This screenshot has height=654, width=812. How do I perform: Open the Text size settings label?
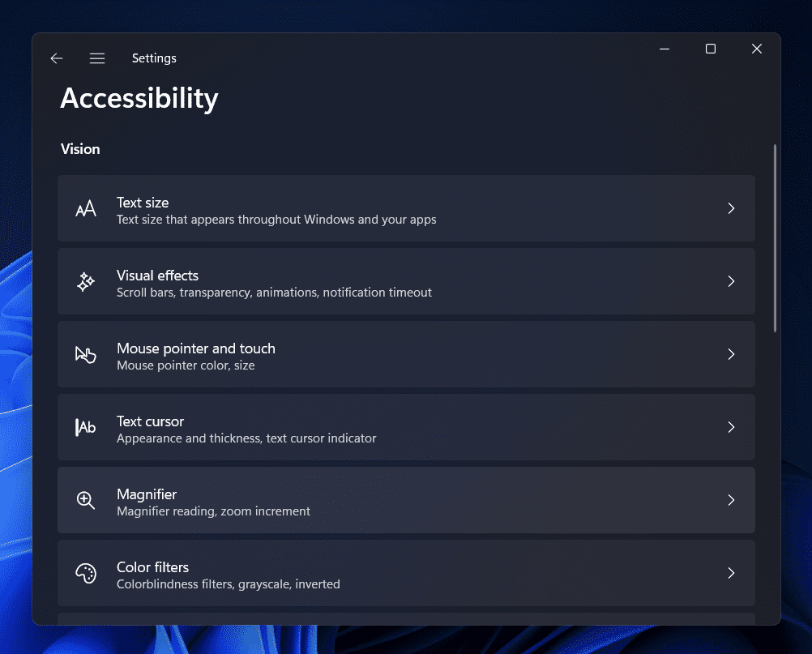coord(143,203)
